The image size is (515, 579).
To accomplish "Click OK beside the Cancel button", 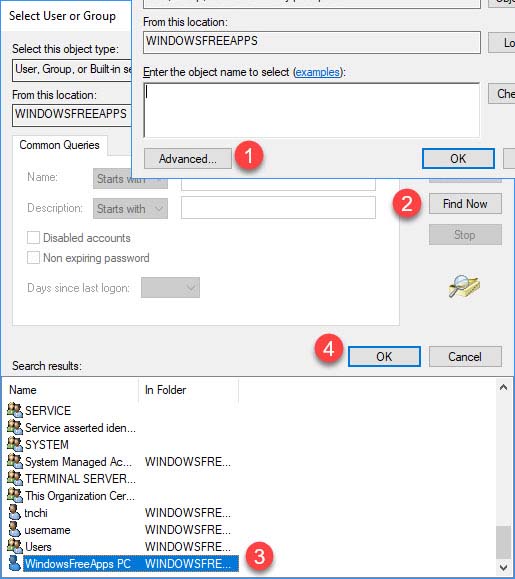I will pos(384,356).
